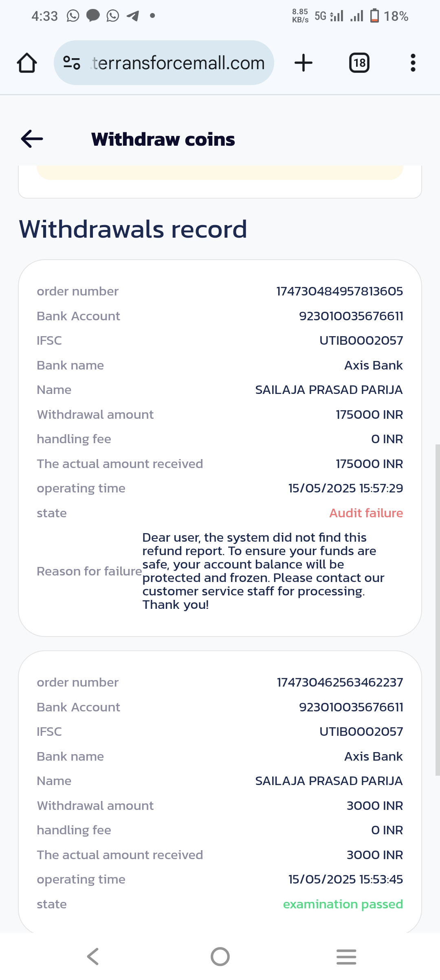Tap the green examination passed status
This screenshot has width=440, height=980.
coord(343,904)
